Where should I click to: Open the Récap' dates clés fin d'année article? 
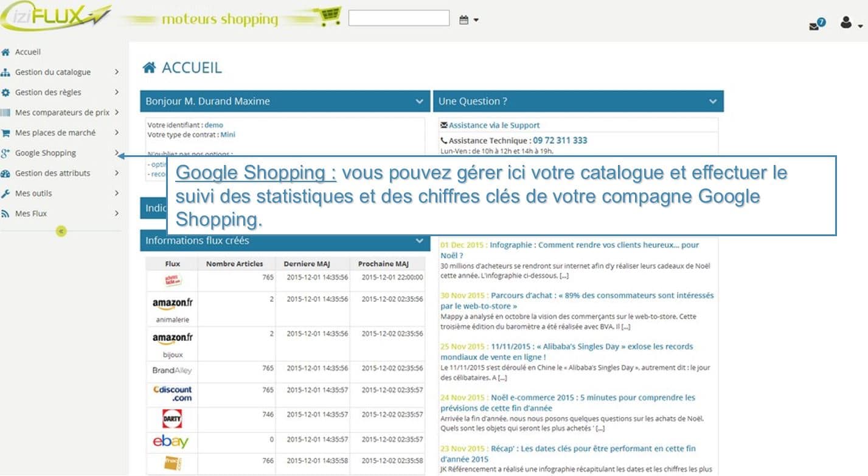tap(568, 453)
